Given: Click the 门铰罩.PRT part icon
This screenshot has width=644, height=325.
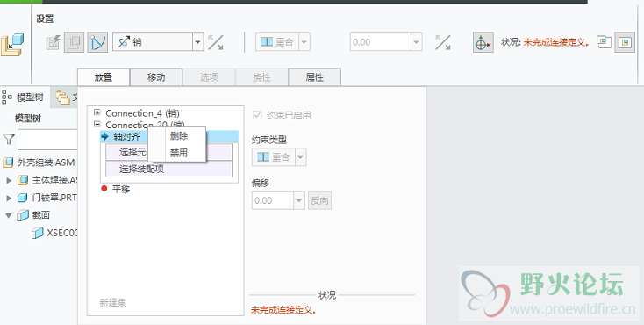Looking at the screenshot, I should (23, 198).
